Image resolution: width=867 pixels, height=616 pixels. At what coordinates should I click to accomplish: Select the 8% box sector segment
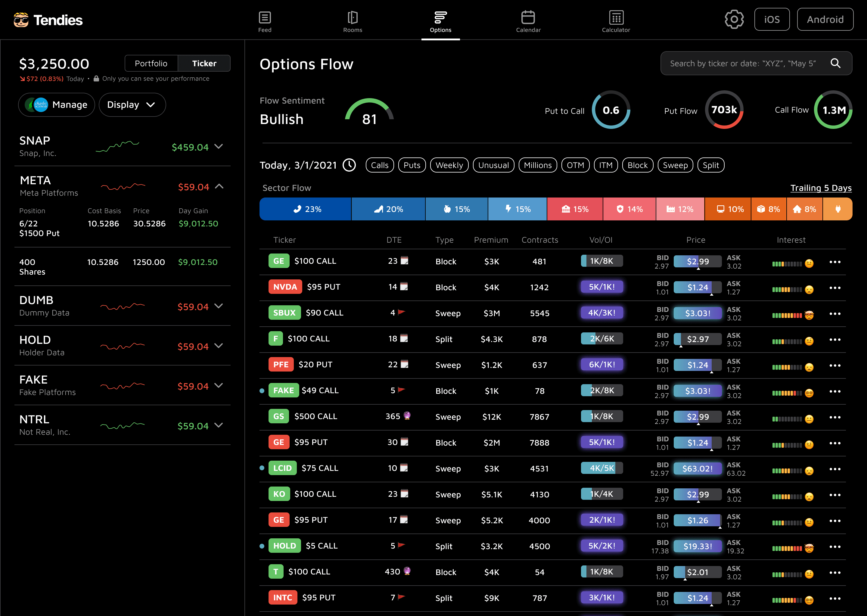point(769,209)
